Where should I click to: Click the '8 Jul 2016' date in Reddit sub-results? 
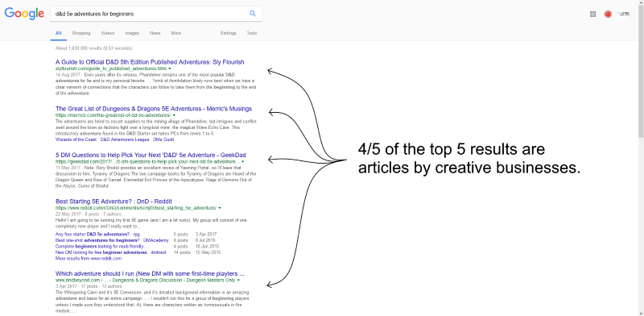205,240
